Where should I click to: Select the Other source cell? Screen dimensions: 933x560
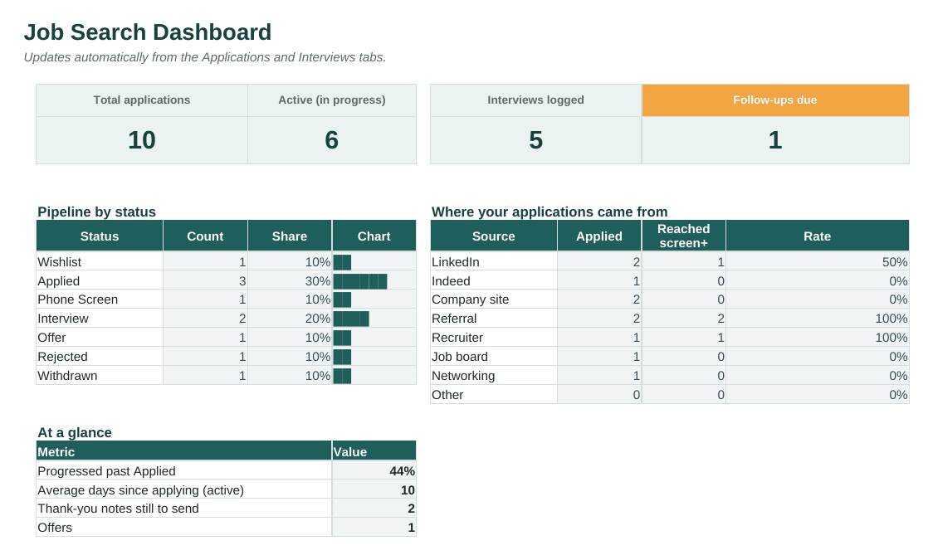coord(494,395)
